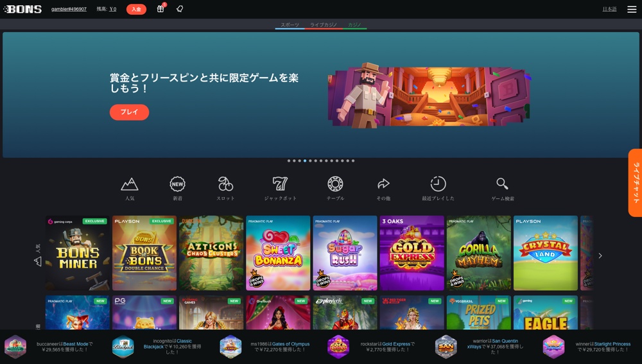
Task: Open the 日本語 language selector
Action: coord(609,9)
